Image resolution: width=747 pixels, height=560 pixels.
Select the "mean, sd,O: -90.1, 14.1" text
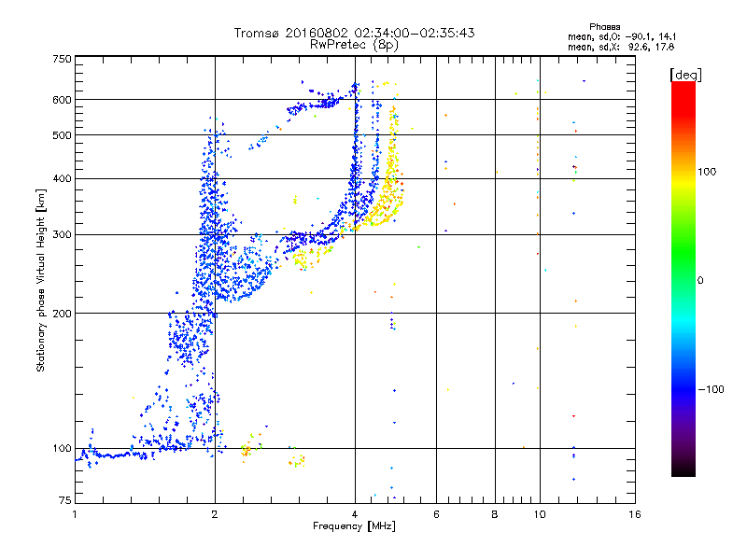pyautogui.click(x=622, y=36)
